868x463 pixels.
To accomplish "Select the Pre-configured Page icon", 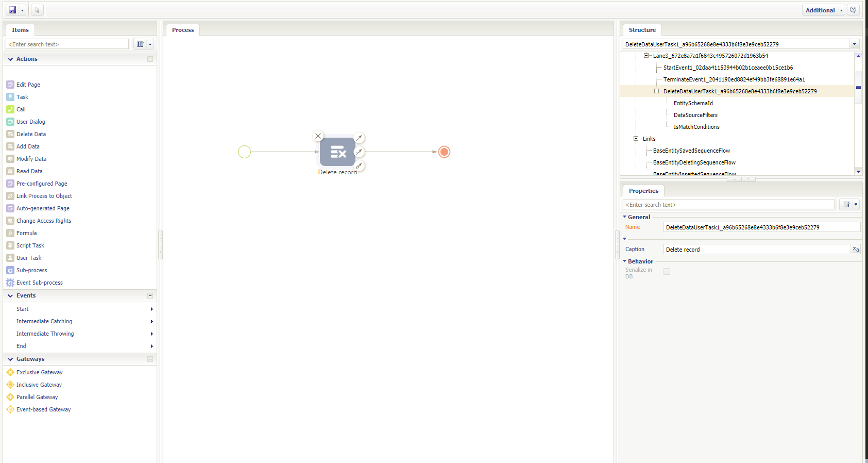I will point(10,184).
